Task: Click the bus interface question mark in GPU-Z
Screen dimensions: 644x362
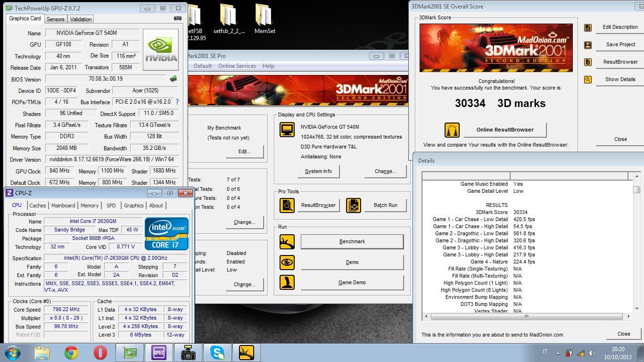Action: (177, 102)
